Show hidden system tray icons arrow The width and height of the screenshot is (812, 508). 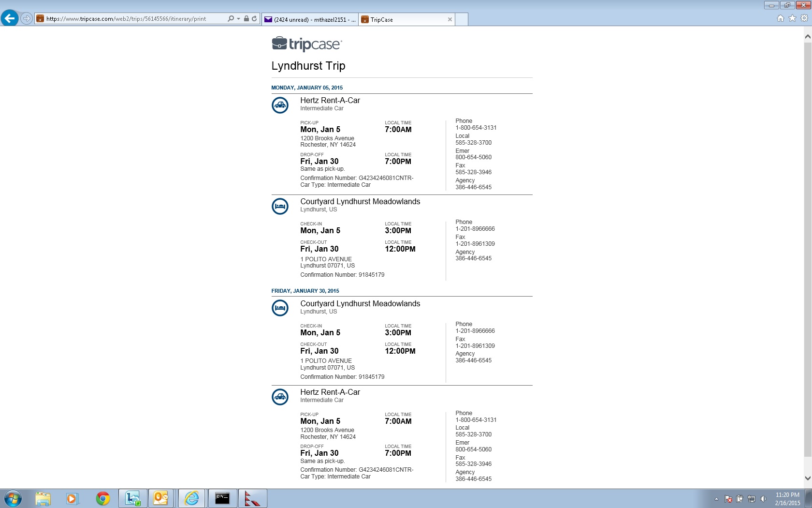(x=716, y=499)
